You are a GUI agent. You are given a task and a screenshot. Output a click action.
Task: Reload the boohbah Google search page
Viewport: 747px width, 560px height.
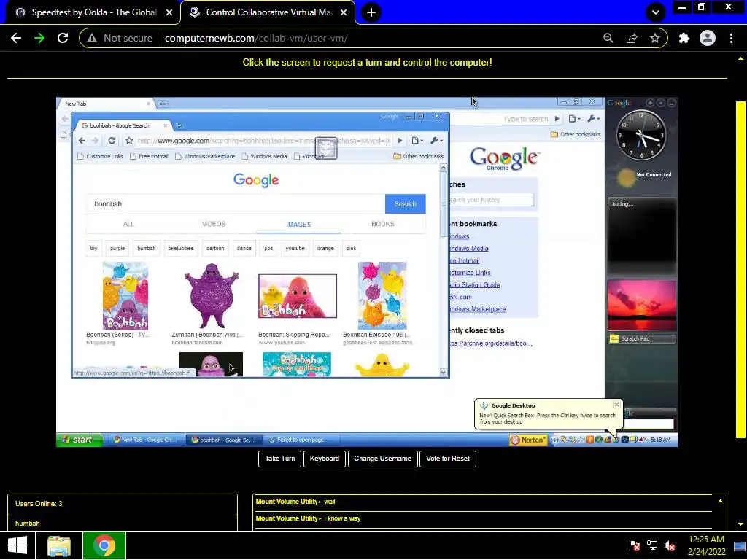tap(112, 141)
